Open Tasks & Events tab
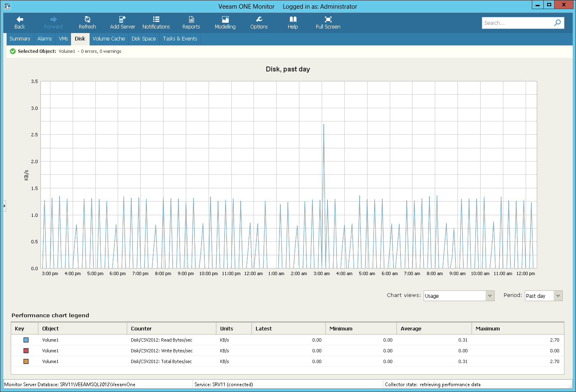The height and width of the screenshot is (392, 576). [180, 39]
